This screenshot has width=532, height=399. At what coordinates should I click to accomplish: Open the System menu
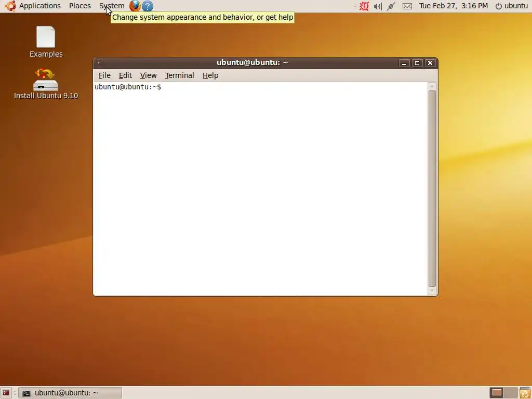pyautogui.click(x=112, y=6)
